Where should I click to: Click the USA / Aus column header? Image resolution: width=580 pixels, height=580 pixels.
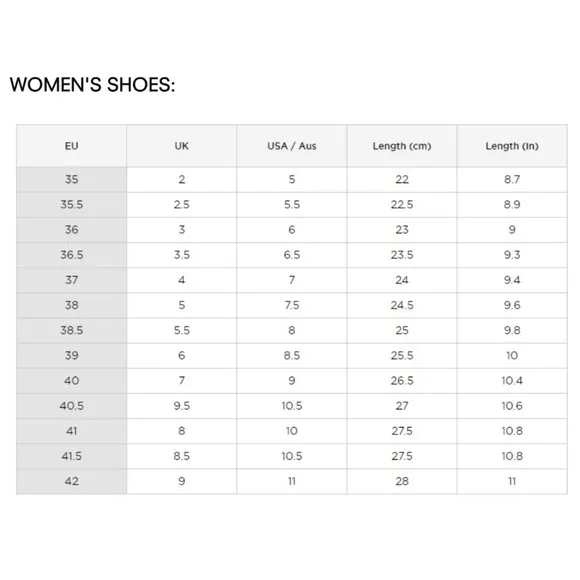point(292,146)
